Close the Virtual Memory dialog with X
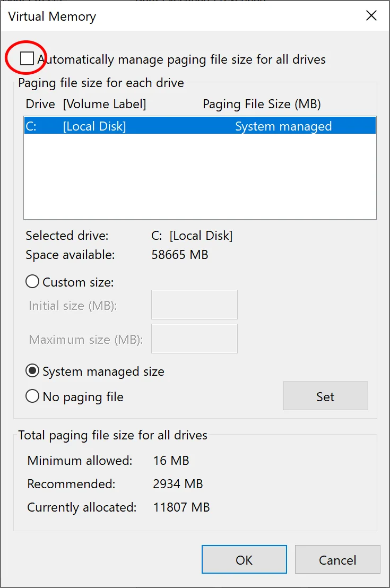The image size is (390, 588). [371, 16]
